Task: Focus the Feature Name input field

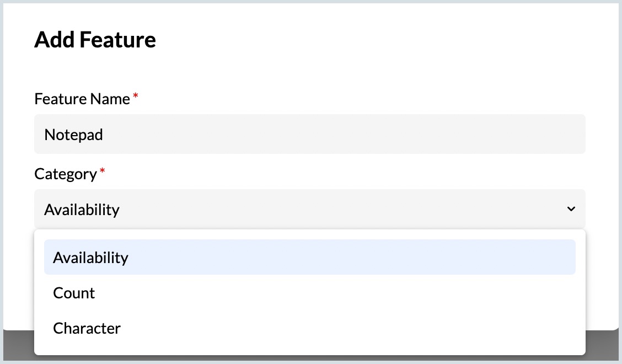Action: (x=309, y=134)
